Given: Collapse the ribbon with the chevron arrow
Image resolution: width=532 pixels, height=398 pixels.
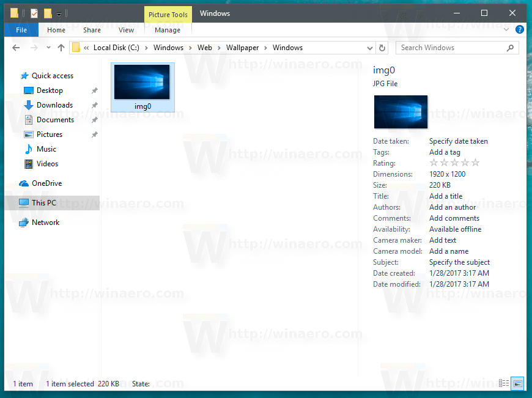Looking at the screenshot, I should [x=506, y=29].
